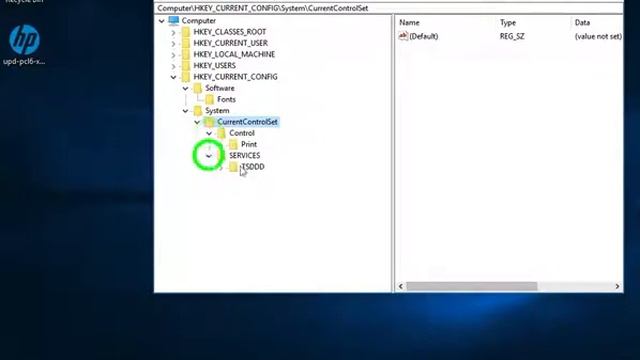Click the horizontal scrollbar left arrow
This screenshot has height=360, width=640.
(401, 287)
